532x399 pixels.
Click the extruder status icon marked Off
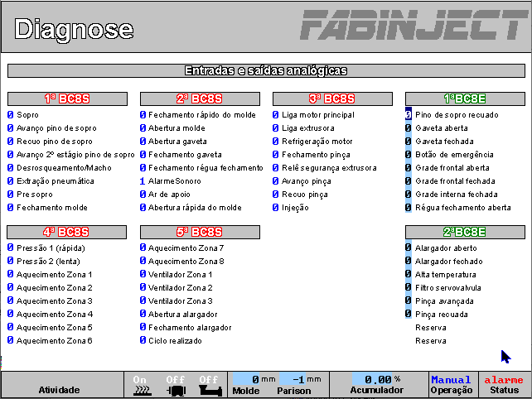click(x=209, y=384)
